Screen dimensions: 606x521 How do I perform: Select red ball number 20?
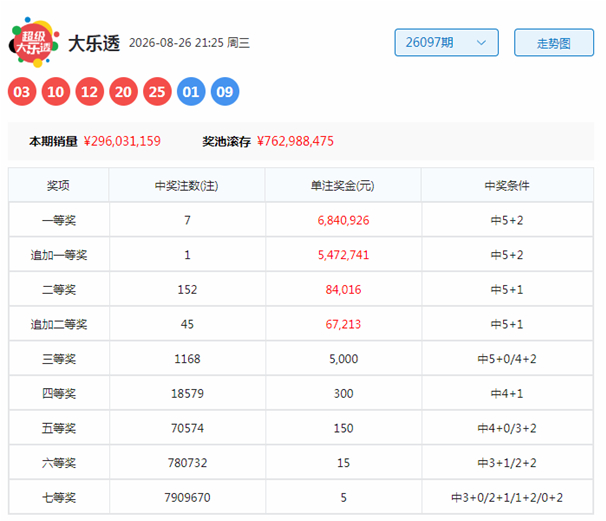pyautogui.click(x=123, y=92)
